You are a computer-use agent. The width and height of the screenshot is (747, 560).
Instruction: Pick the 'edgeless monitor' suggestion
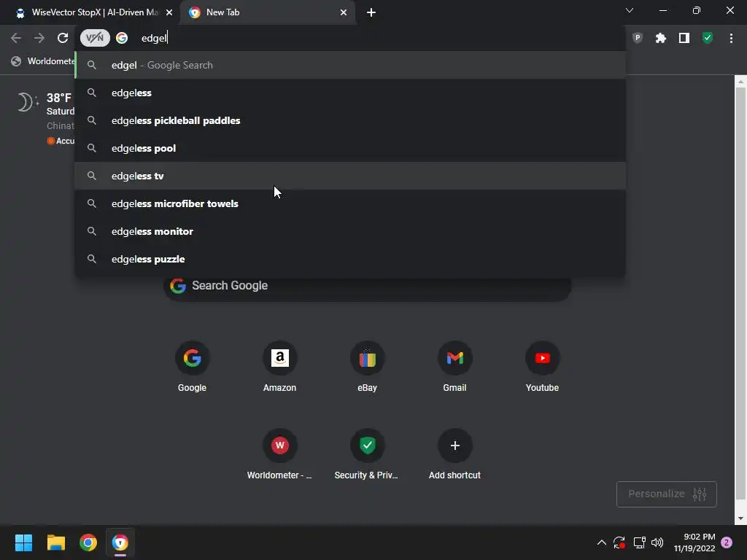pyautogui.click(x=350, y=231)
